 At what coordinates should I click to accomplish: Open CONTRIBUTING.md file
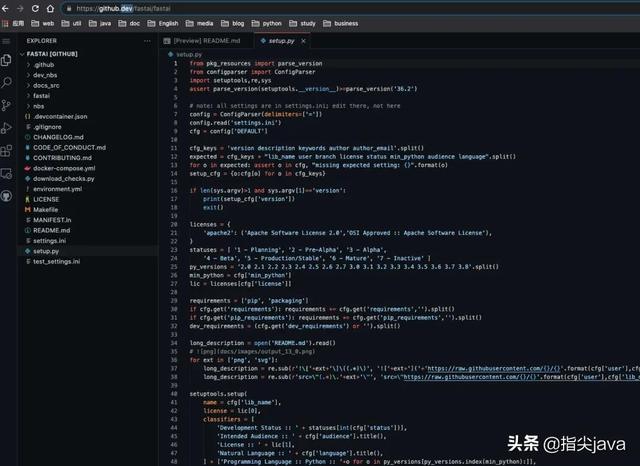(x=62, y=158)
